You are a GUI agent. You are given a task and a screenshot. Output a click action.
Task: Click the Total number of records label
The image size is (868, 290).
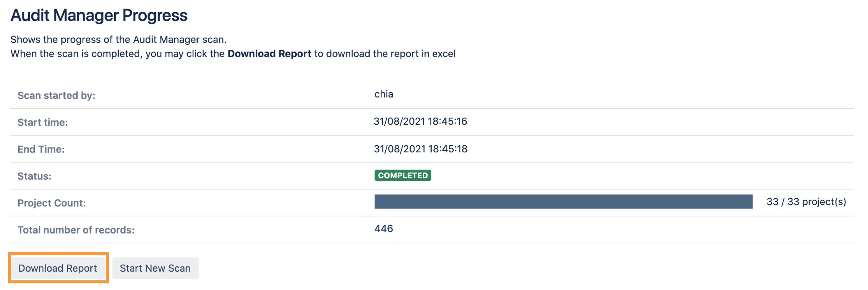pos(76,230)
